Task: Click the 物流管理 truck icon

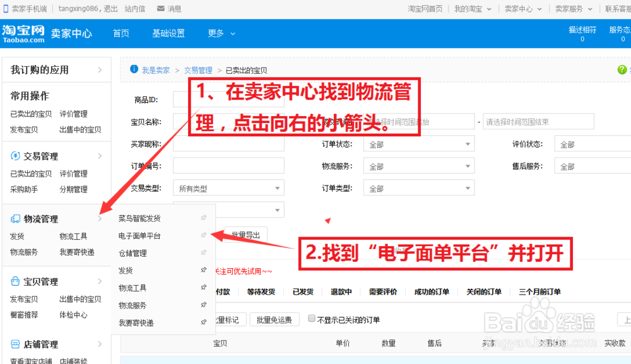Action: pyautogui.click(x=15, y=218)
